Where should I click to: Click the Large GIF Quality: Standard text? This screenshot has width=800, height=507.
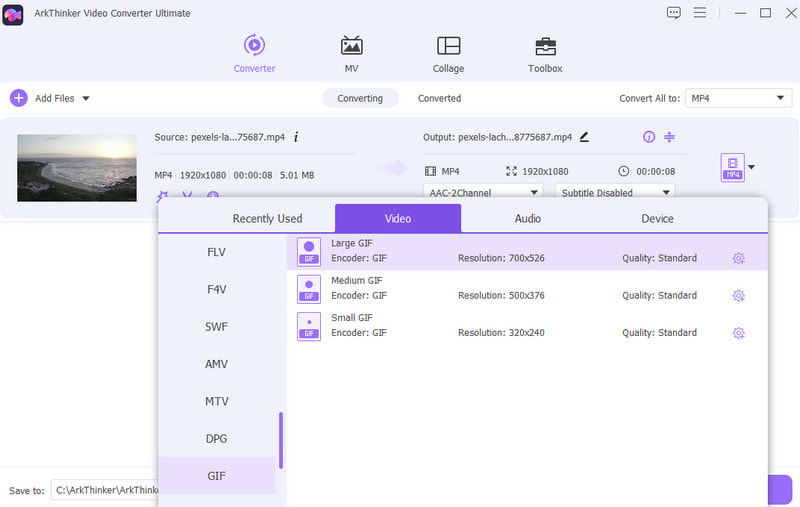[659, 258]
